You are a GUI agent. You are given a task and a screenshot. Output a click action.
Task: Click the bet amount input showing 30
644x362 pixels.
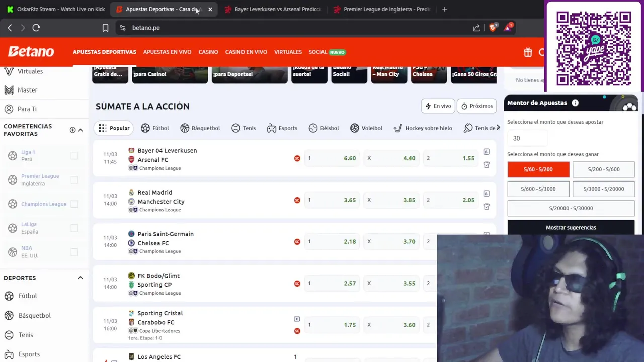pos(527,138)
